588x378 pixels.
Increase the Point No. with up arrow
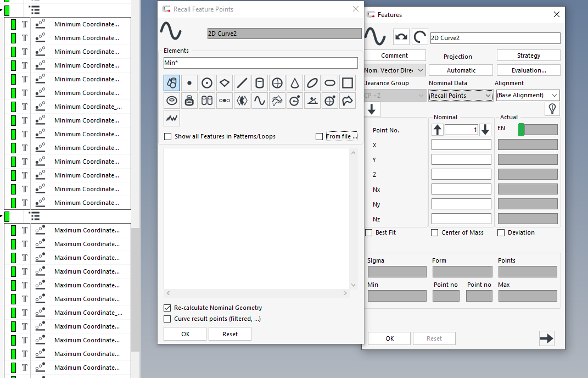click(x=438, y=130)
